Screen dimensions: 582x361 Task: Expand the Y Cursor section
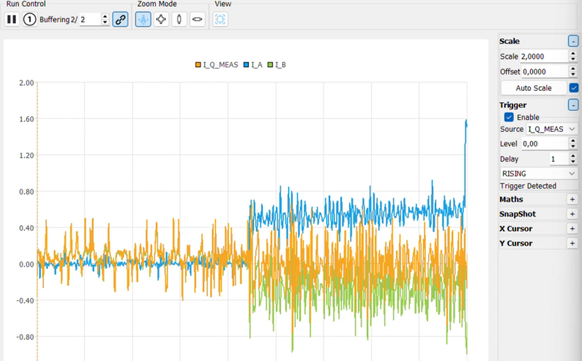572,243
